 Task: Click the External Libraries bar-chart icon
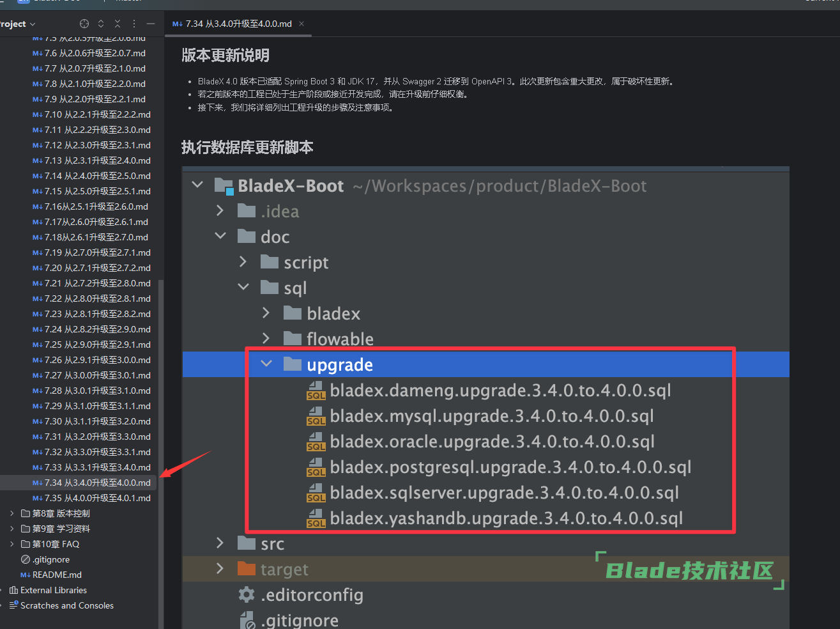[13, 590]
